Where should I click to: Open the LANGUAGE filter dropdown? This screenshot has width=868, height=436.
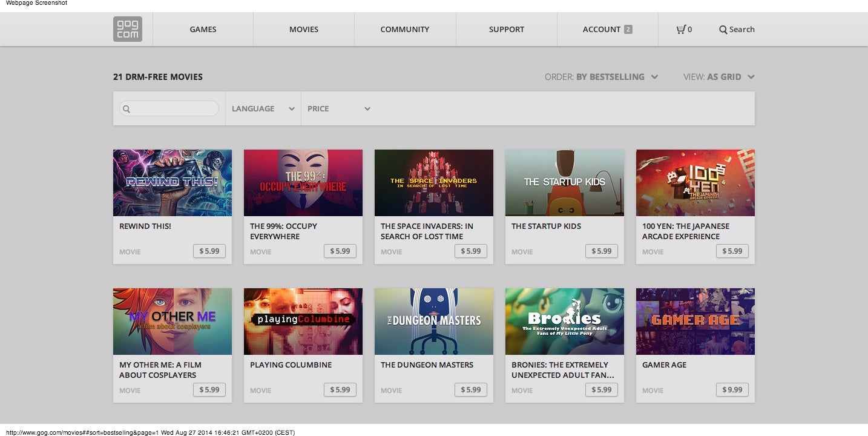click(263, 108)
